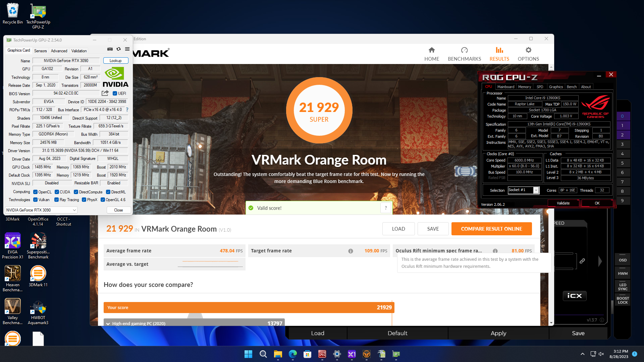Open TechPowerUp GPU-Z desktop shortcut
Screen dimensions: 644x362
[x=38, y=16]
